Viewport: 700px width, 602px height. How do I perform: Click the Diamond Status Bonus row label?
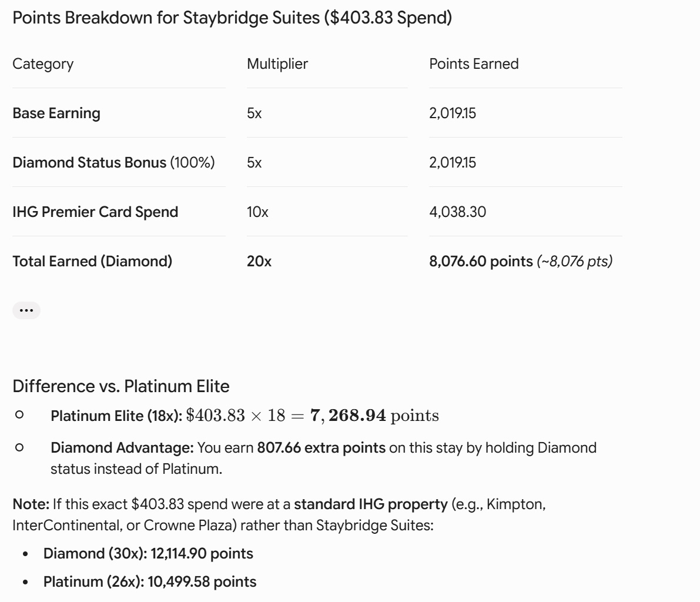coord(113,163)
